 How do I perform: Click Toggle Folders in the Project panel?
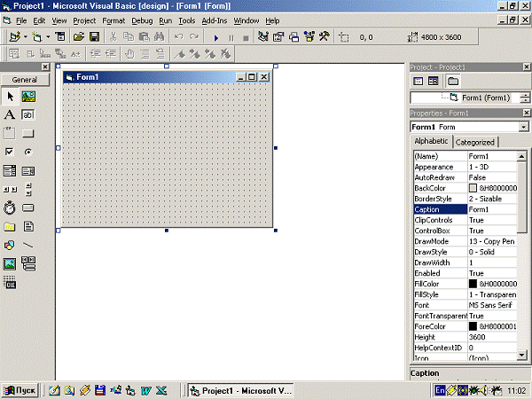[452, 81]
